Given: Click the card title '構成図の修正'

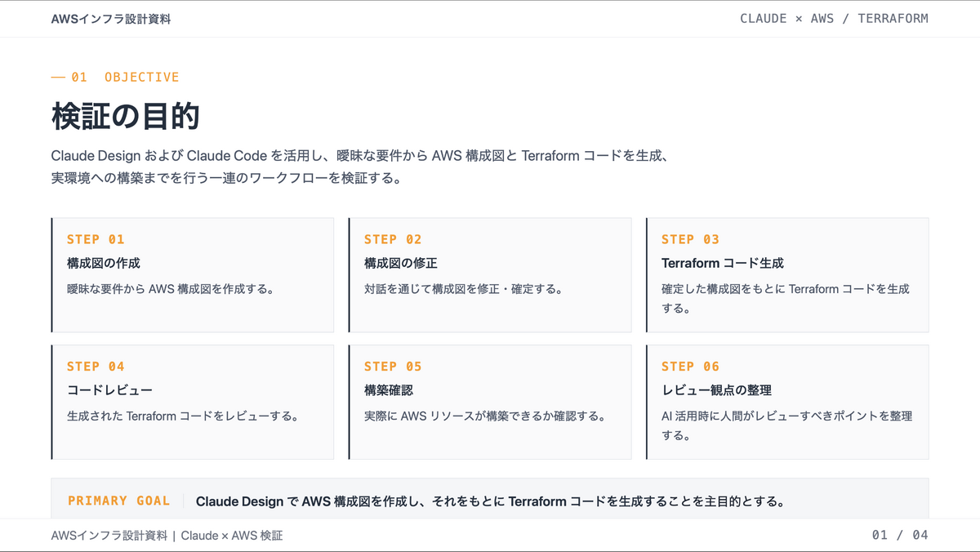Looking at the screenshot, I should coord(401,263).
